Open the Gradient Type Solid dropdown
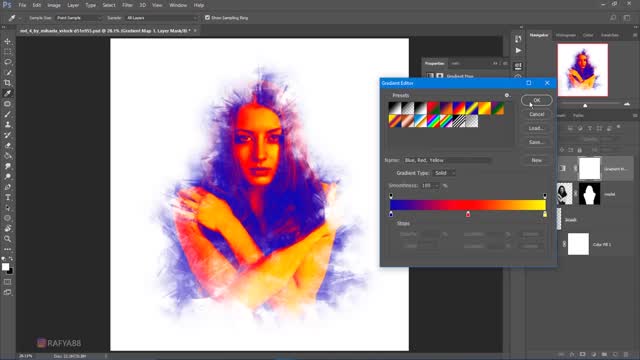This screenshot has height=360, width=640. tap(444, 173)
